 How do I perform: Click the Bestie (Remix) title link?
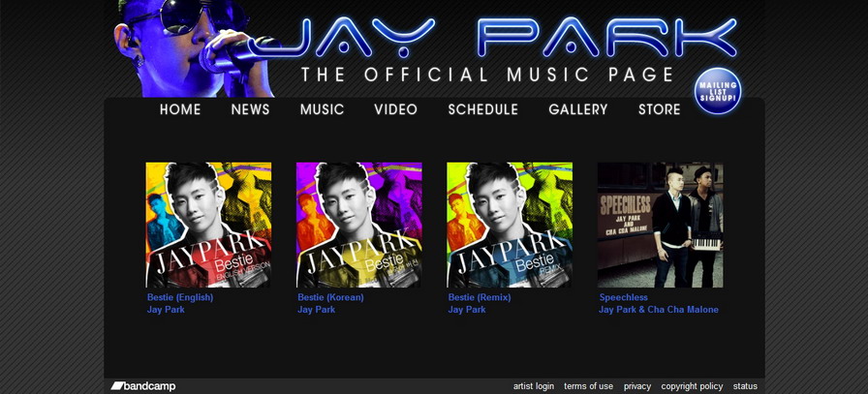[480, 297]
